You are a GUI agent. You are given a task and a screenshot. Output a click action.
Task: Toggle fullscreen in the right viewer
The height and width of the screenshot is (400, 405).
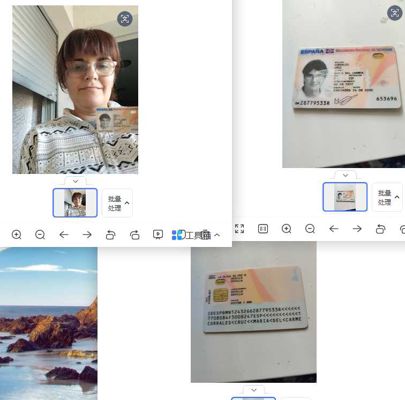(239, 229)
